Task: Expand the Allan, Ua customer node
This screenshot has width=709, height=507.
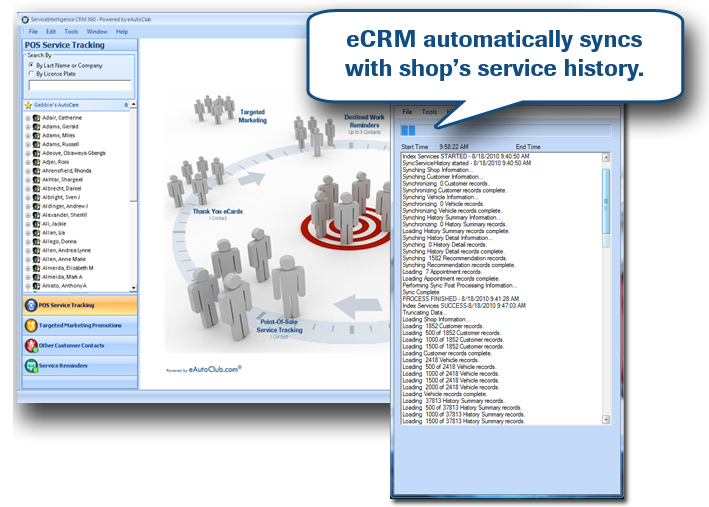Action: (28, 233)
